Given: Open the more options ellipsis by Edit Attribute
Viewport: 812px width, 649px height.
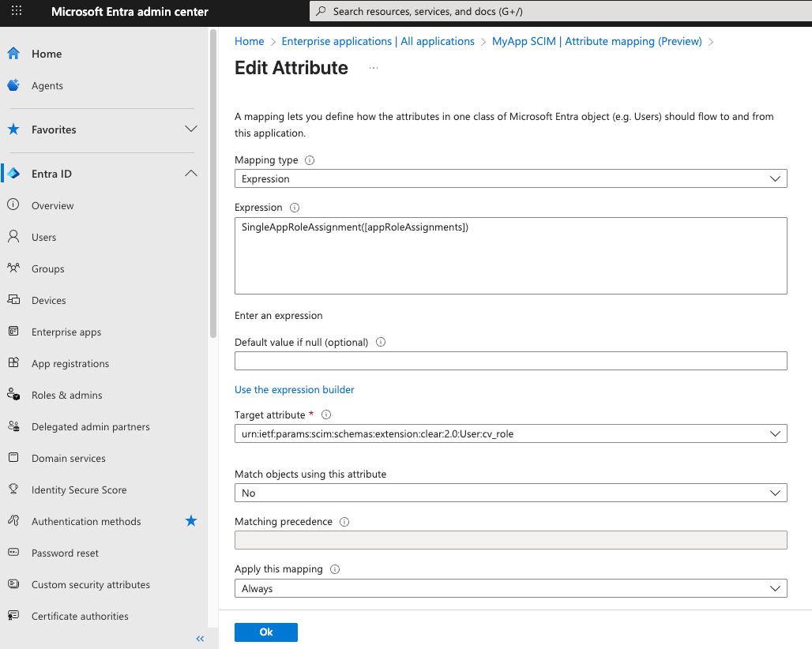Looking at the screenshot, I should pyautogui.click(x=374, y=68).
